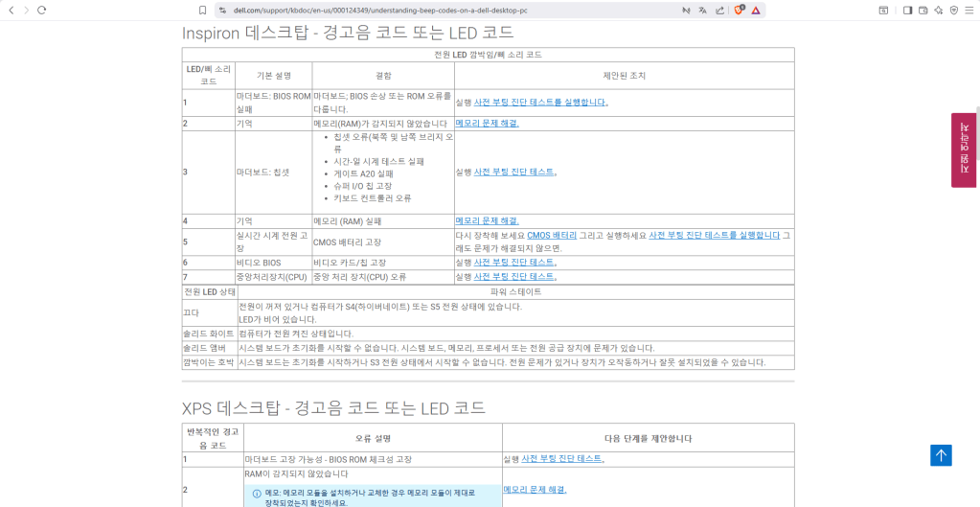Go back to the previous page

tap(11, 10)
